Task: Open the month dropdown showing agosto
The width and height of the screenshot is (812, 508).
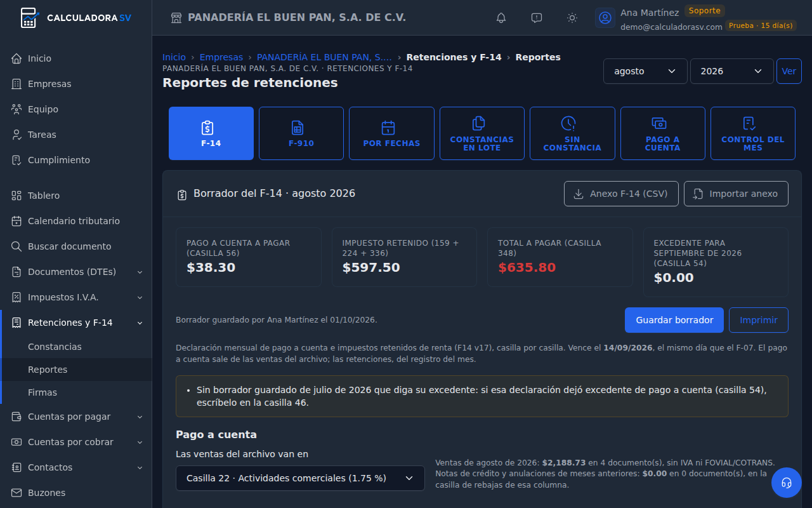Action: coord(645,71)
